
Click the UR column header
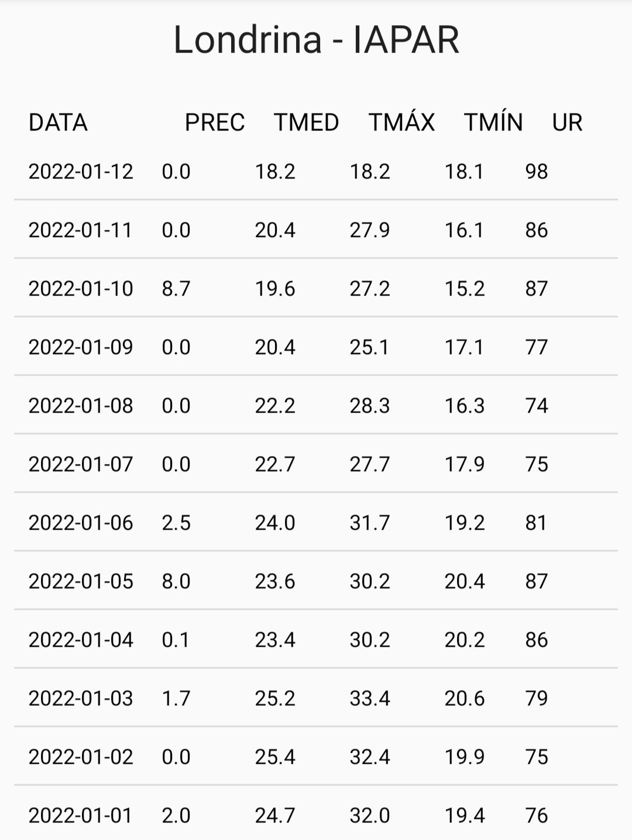coord(567,122)
